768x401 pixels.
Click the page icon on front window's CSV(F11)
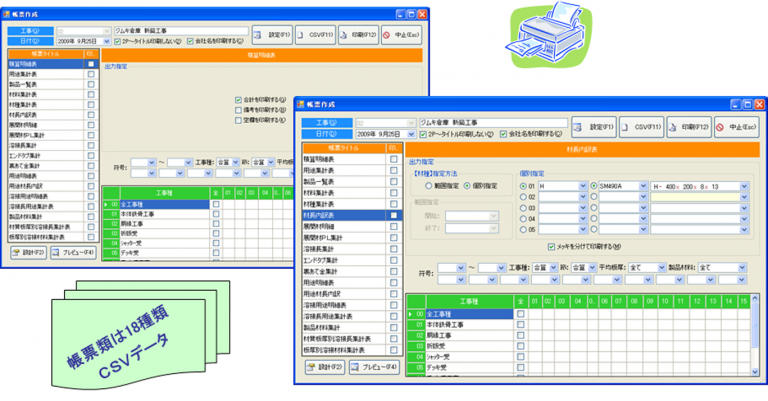tap(625, 127)
